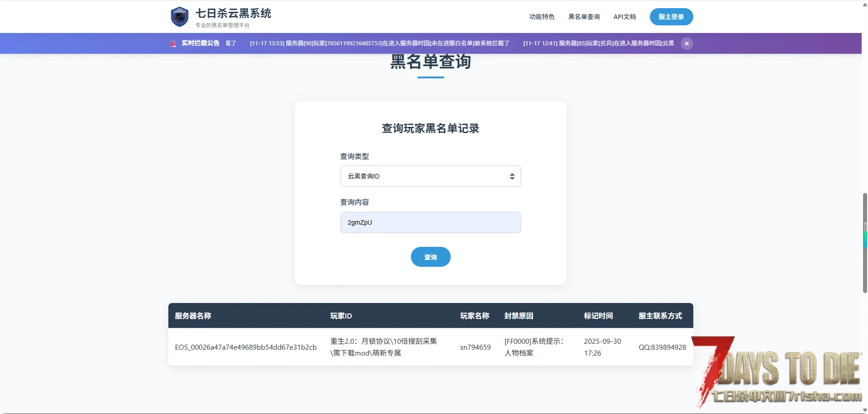Image resolution: width=868 pixels, height=414 pixels.
Task: Click the 七日杀云黑系统 site title
Action: pyautogui.click(x=233, y=14)
